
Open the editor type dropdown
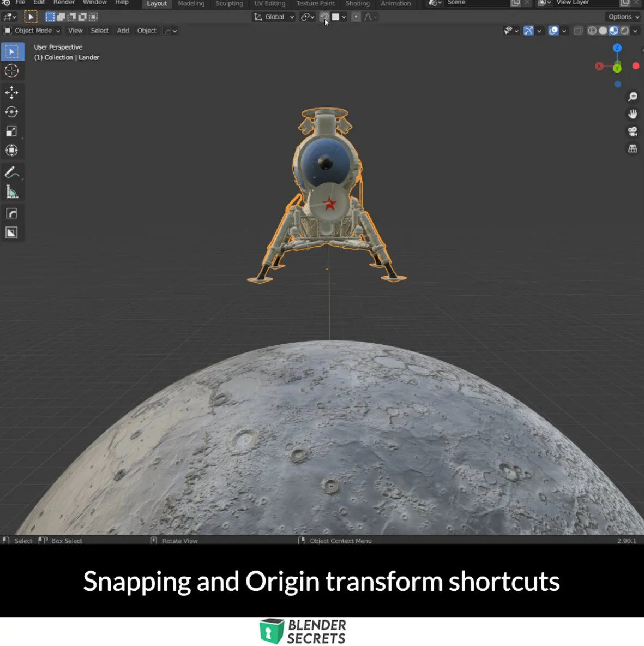[9, 17]
